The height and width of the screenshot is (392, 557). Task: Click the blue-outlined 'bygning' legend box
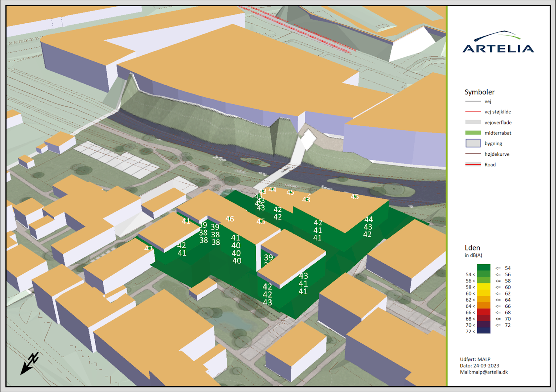[x=473, y=143]
